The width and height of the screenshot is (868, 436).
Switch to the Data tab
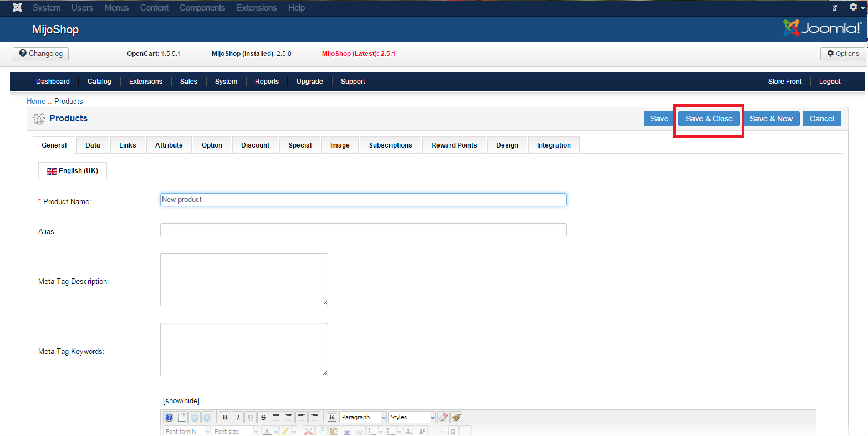[93, 145]
